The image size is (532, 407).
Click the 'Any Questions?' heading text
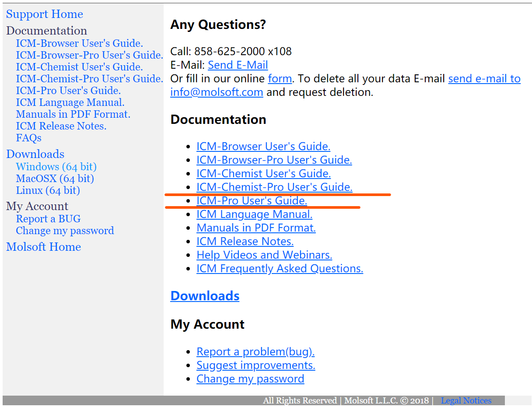[218, 25]
